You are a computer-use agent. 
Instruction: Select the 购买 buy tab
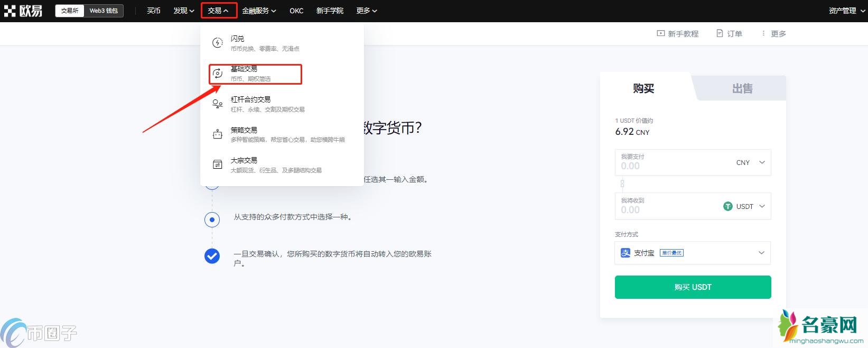(x=643, y=88)
